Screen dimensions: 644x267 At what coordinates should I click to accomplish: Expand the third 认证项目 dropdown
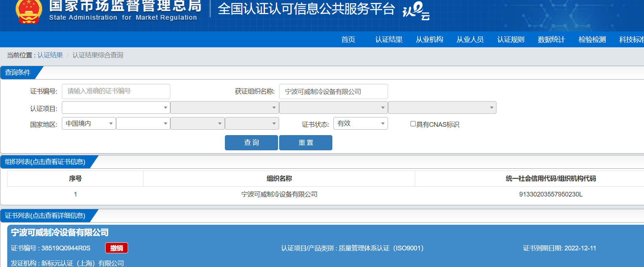click(x=333, y=108)
